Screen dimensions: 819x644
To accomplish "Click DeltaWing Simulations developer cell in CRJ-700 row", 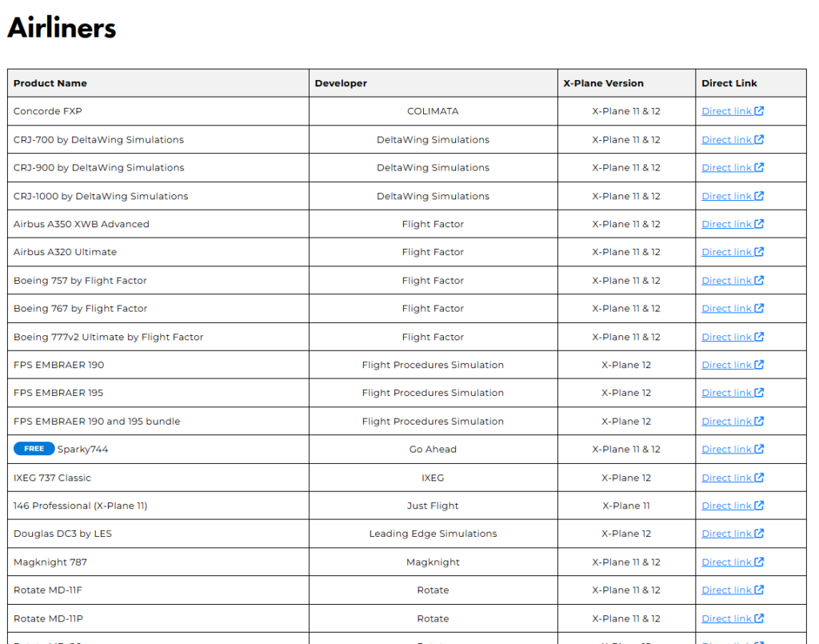I will click(x=433, y=139).
